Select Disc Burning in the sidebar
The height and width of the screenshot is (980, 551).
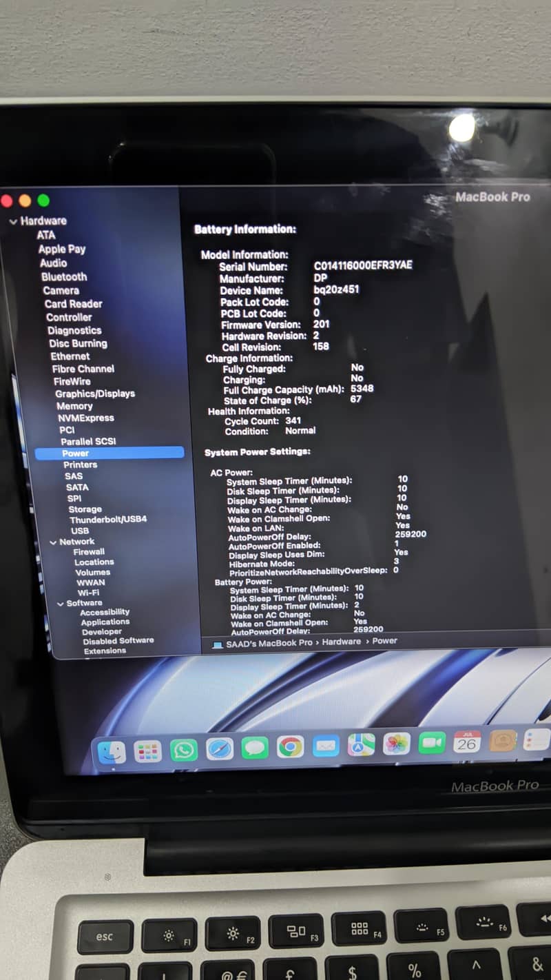coord(78,343)
